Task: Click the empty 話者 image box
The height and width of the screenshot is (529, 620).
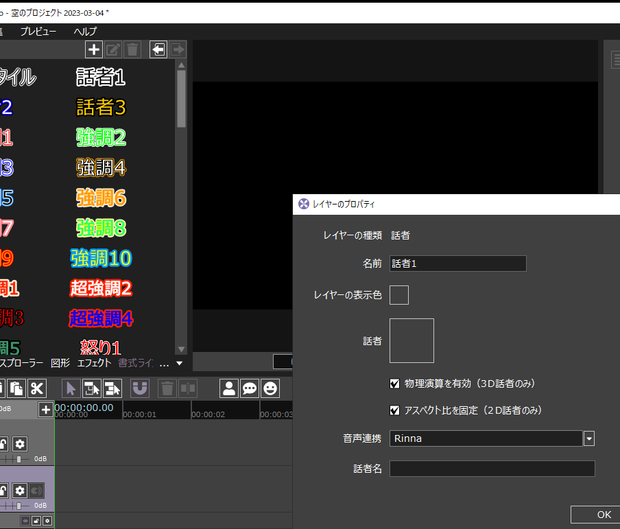Action: pos(412,340)
